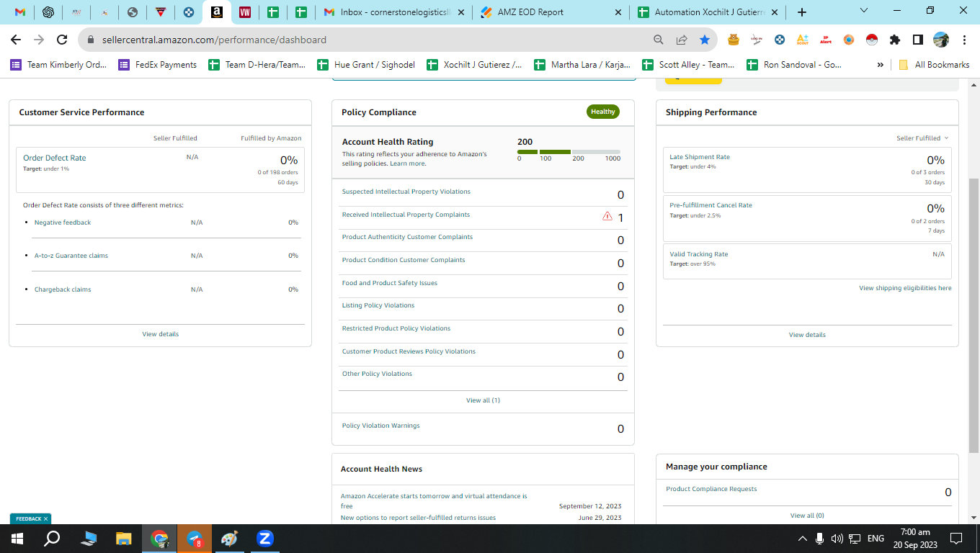The image size is (980, 553).
Task: Open the blue cross extension in toolbar
Action: click(x=780, y=40)
